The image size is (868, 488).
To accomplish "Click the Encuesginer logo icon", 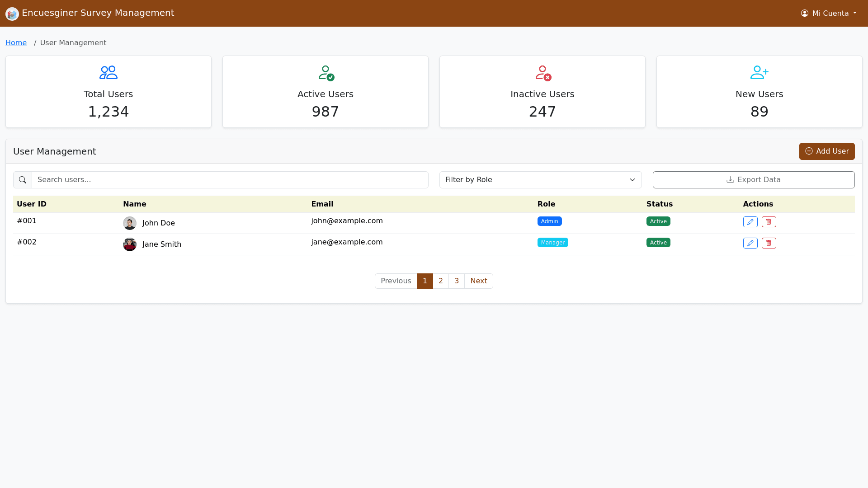I will (x=12, y=14).
